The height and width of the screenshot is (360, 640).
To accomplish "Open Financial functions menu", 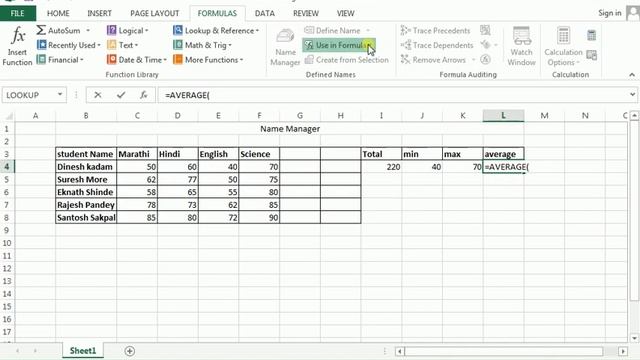I will (x=60, y=60).
